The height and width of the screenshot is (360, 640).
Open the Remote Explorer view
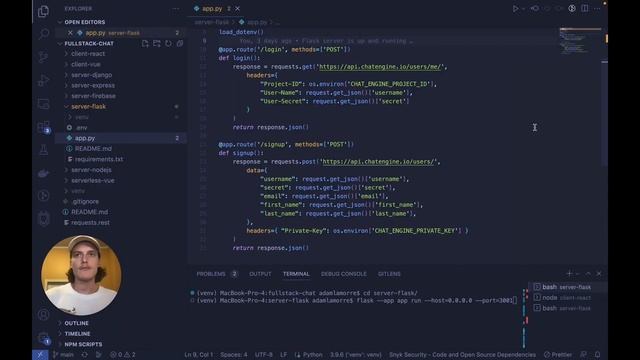[43, 104]
